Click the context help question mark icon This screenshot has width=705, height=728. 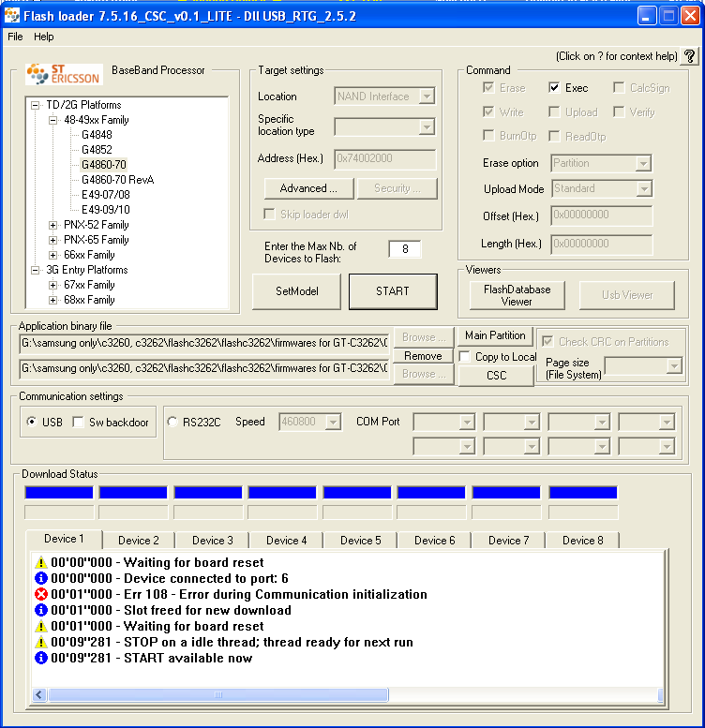pyautogui.click(x=690, y=56)
